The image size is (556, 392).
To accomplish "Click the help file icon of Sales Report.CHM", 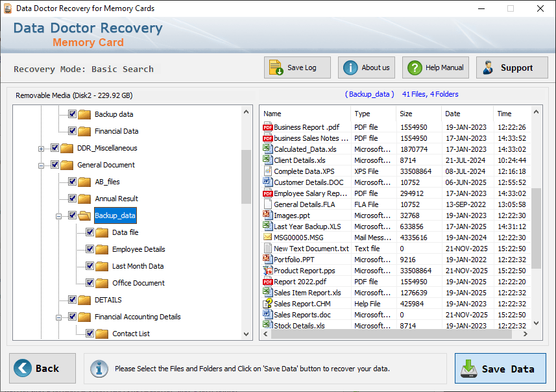I will (267, 303).
